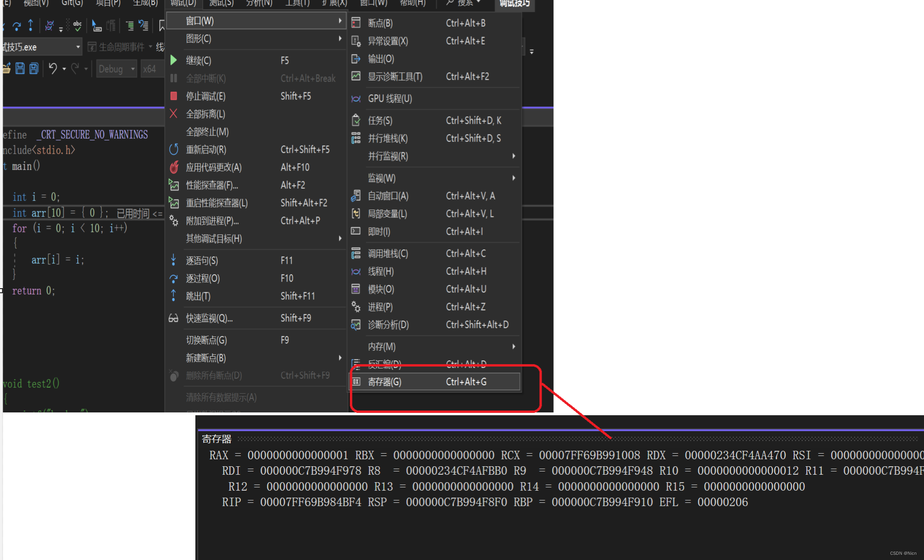Click the undo arrow in toolbar
This screenshot has width=924, height=560.
tap(53, 69)
